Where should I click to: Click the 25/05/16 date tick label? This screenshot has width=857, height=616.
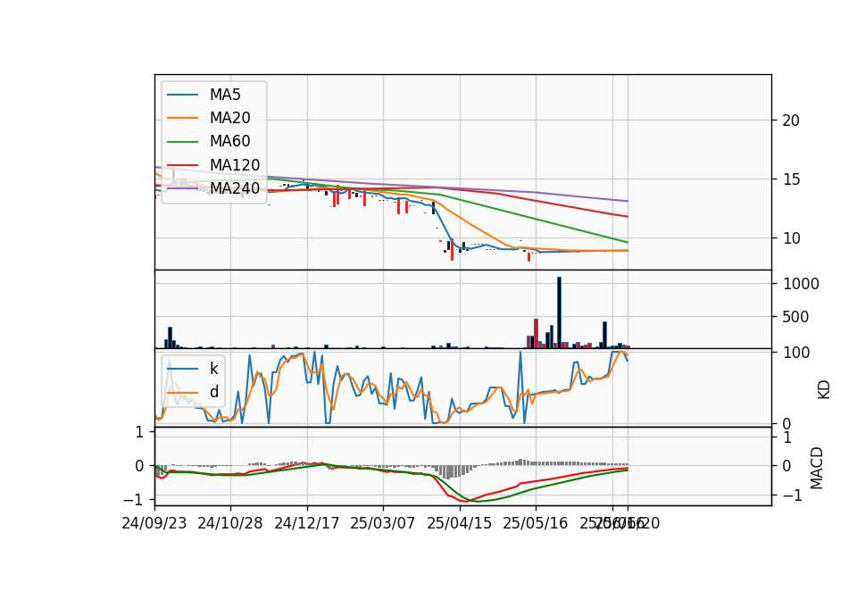coord(535,523)
